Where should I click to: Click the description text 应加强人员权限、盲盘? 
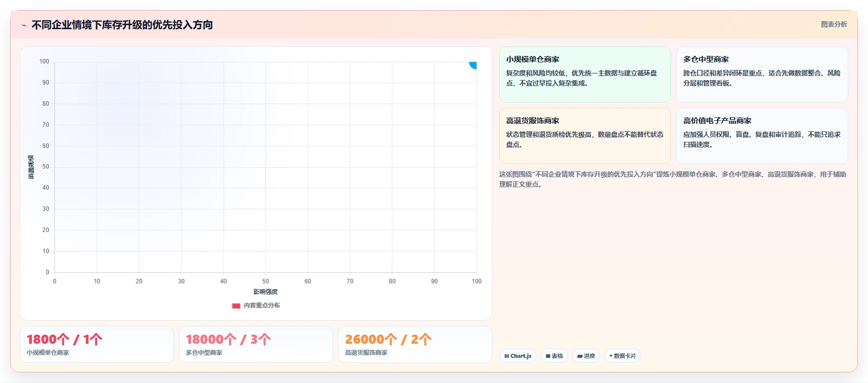point(762,139)
